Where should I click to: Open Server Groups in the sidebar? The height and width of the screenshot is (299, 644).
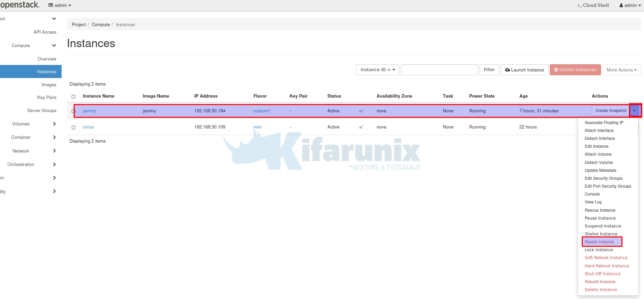(x=42, y=110)
